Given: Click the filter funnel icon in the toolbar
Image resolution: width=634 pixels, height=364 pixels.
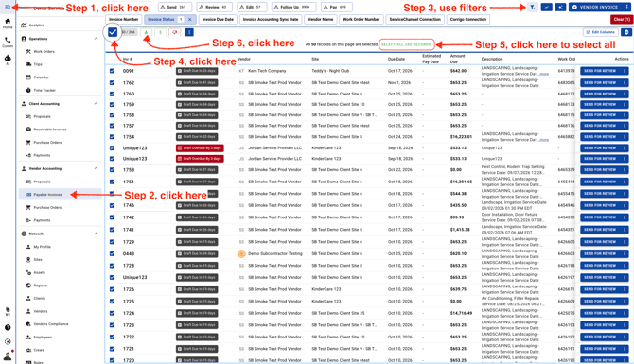Looking at the screenshot, I should [x=533, y=7].
